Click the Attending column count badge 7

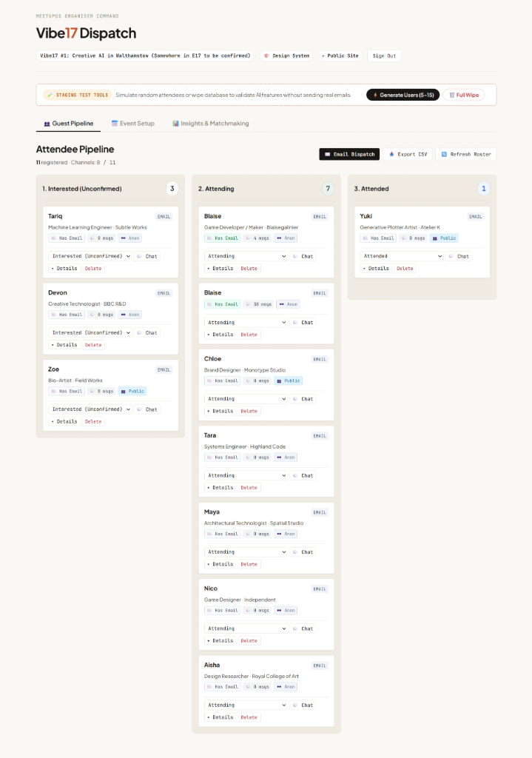point(328,189)
